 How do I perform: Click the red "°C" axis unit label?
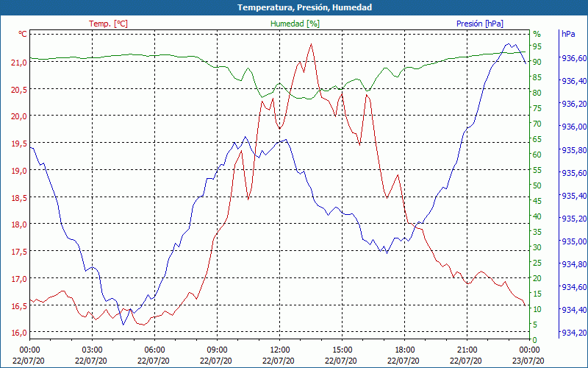[x=23, y=34]
